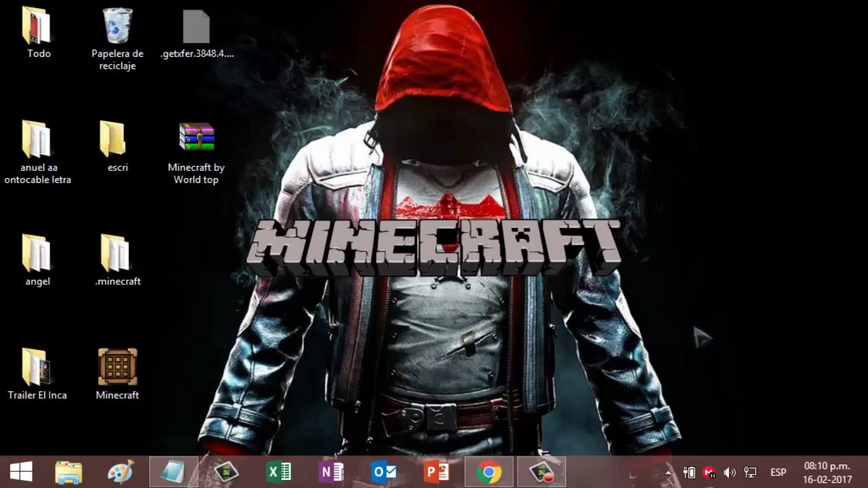Image resolution: width=868 pixels, height=488 pixels.
Task: Check battery status in the system tray
Action: 689,472
